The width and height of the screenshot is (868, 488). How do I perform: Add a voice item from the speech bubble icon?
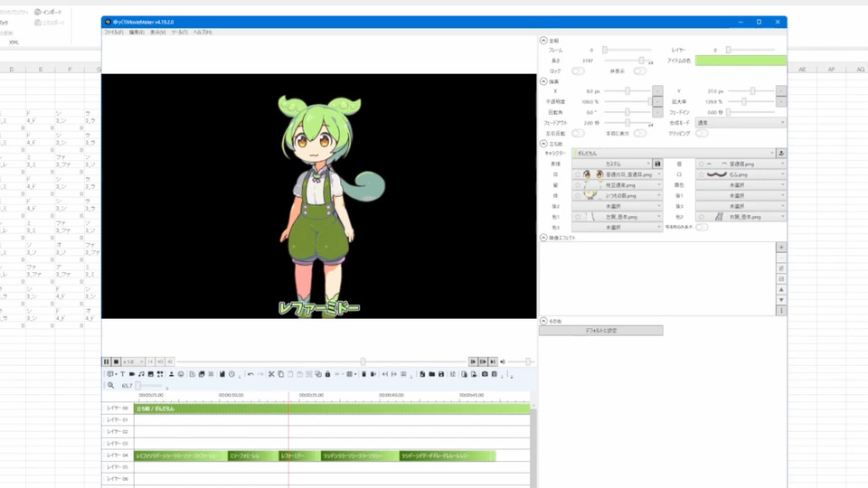110,374
